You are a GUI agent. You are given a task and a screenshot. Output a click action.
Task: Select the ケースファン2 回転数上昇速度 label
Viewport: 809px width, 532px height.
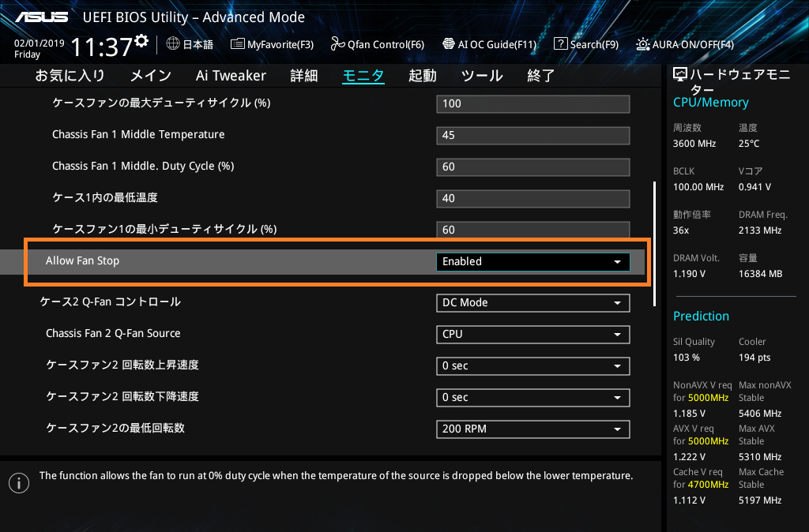(122, 365)
